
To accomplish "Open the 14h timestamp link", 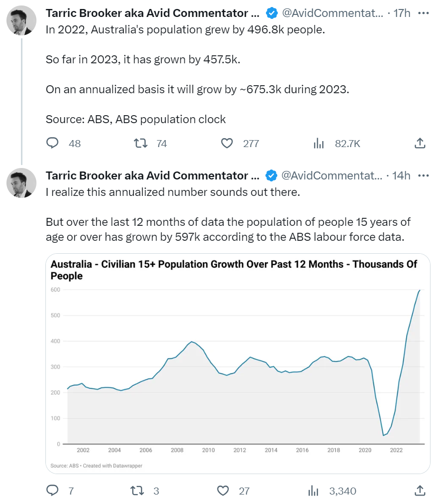I will (402, 175).
